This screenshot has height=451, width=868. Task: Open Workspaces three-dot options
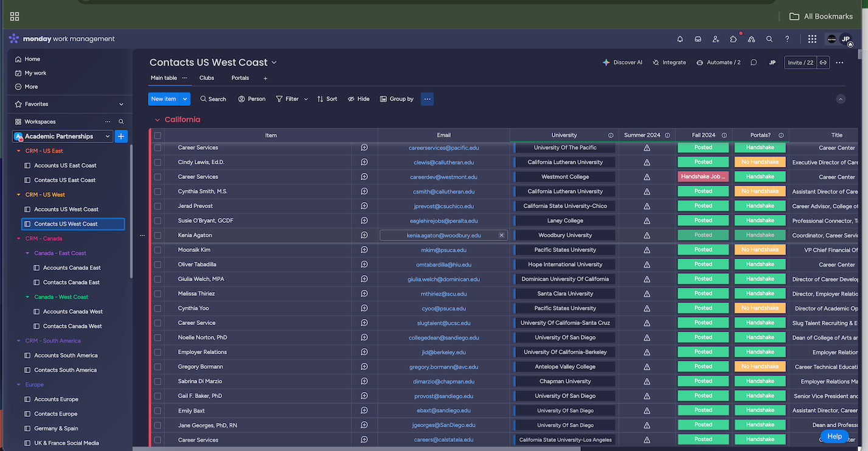(108, 122)
